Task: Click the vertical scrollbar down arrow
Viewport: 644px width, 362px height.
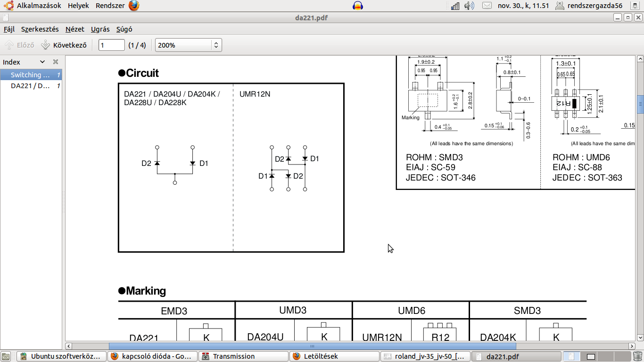Action: tap(640, 337)
